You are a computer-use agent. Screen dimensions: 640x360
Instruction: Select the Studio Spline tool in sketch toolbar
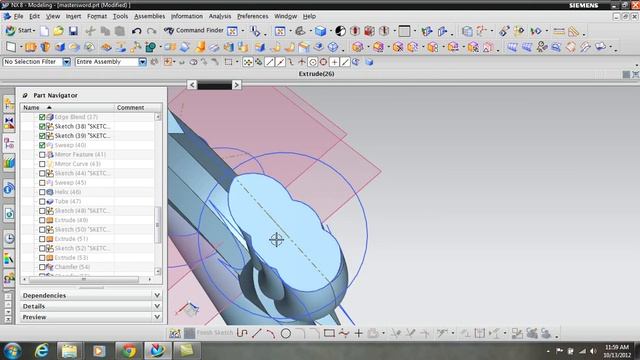(344, 333)
